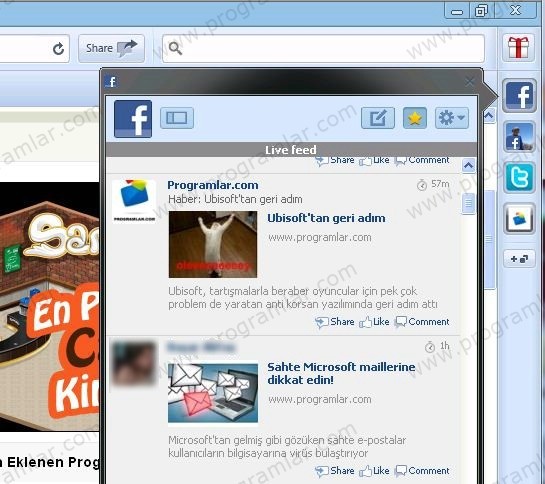The image size is (545, 484).
Task: Click the 1h timestamp
Action: [438, 346]
